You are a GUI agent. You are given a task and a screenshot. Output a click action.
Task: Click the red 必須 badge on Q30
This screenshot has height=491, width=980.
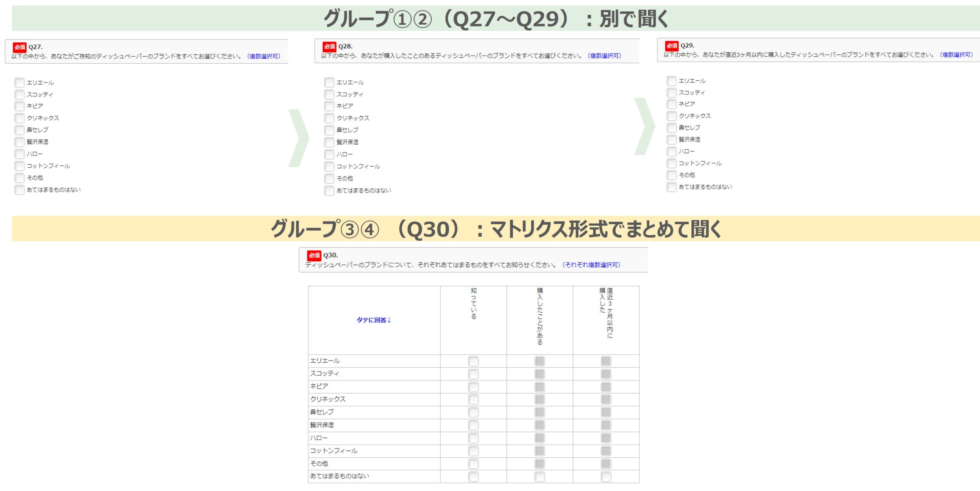coord(314,255)
